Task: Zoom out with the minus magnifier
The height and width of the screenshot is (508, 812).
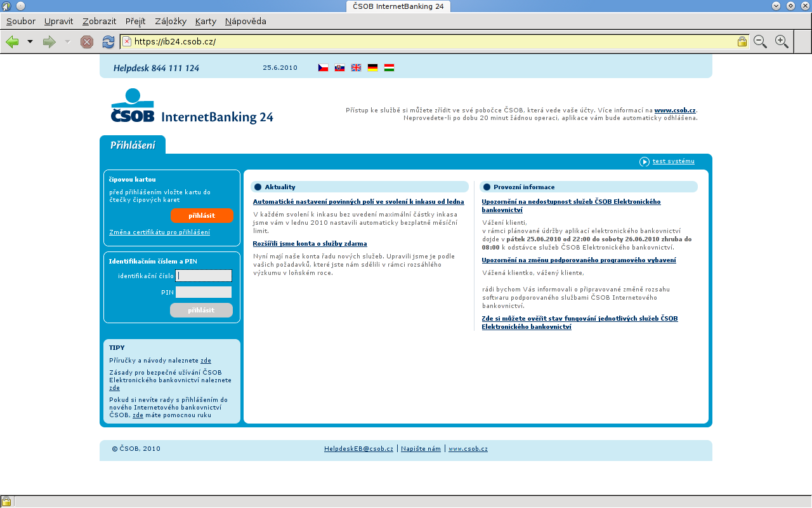Action: pos(760,42)
